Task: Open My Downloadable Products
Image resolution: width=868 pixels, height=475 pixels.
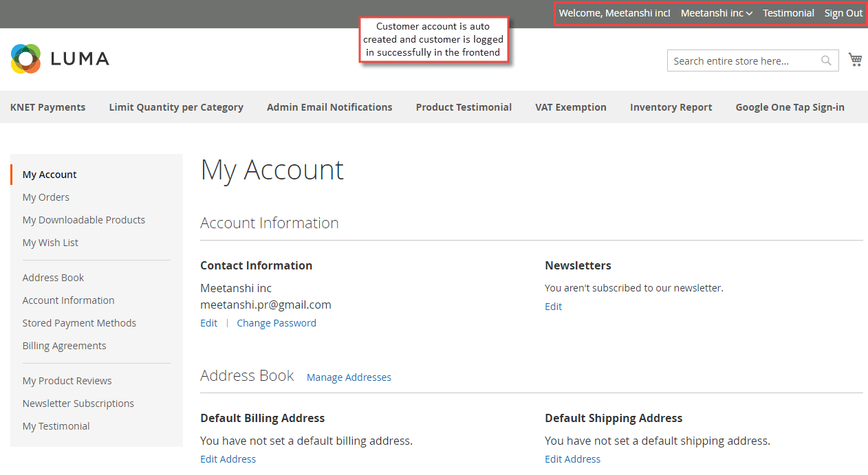Action: (84, 220)
